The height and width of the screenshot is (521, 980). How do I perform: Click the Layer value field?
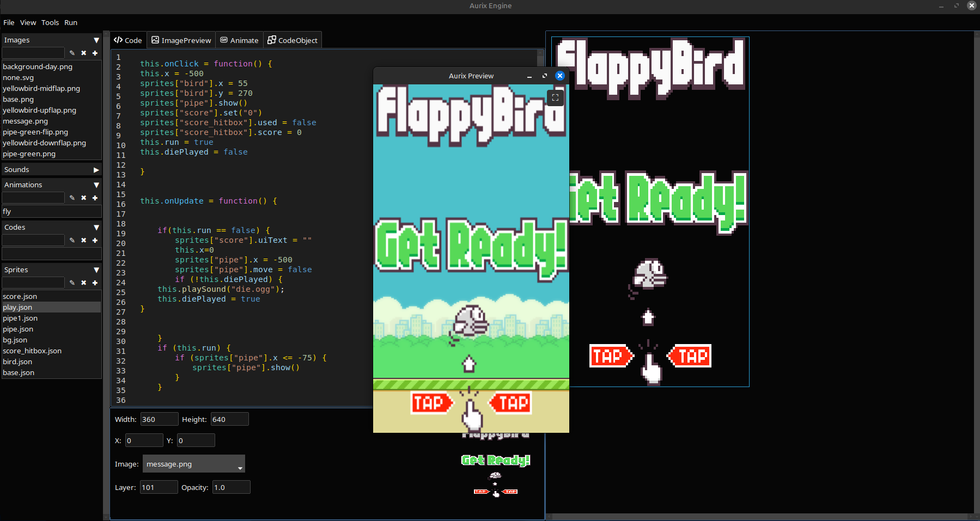(x=159, y=487)
